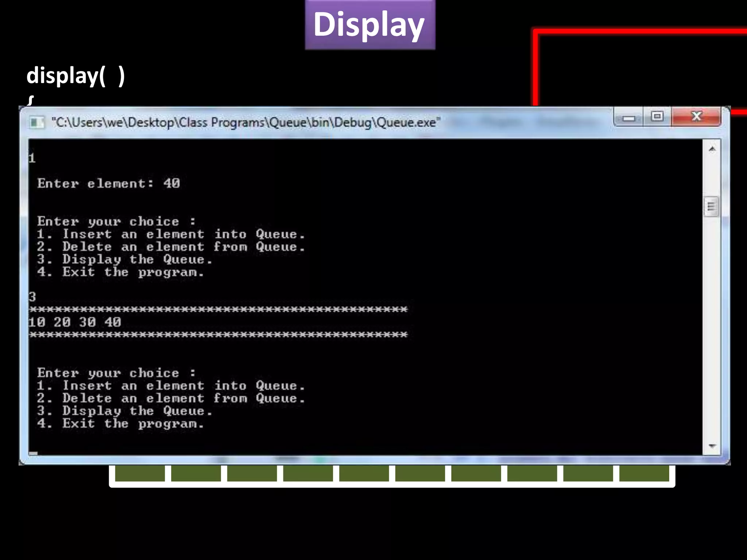Click the purple Display title box
The image size is (747, 560).
[x=370, y=25]
